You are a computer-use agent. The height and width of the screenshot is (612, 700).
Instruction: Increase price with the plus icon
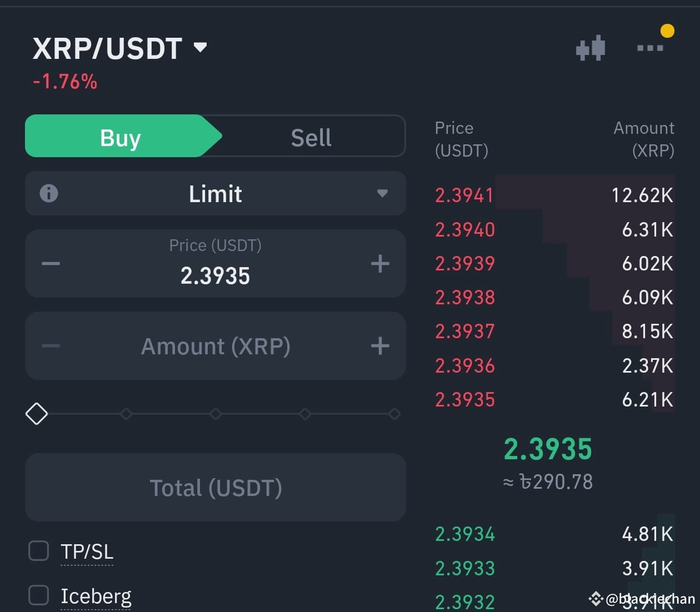point(380,263)
